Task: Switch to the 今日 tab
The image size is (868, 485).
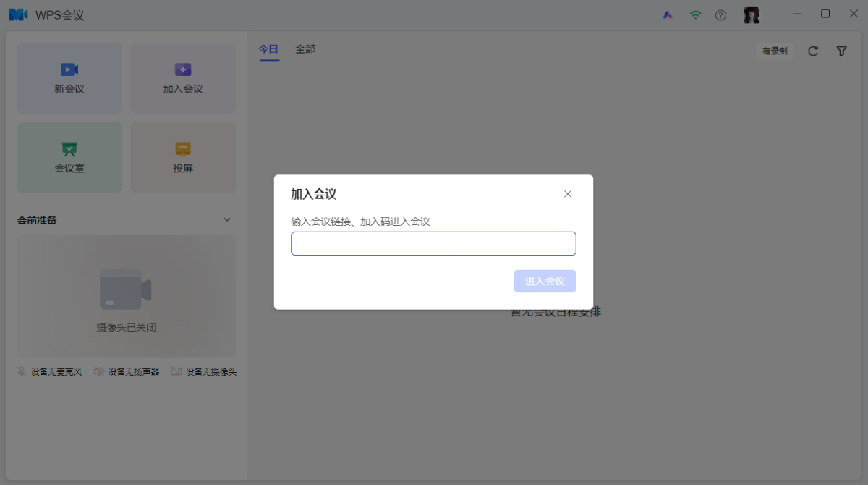Action: point(268,49)
